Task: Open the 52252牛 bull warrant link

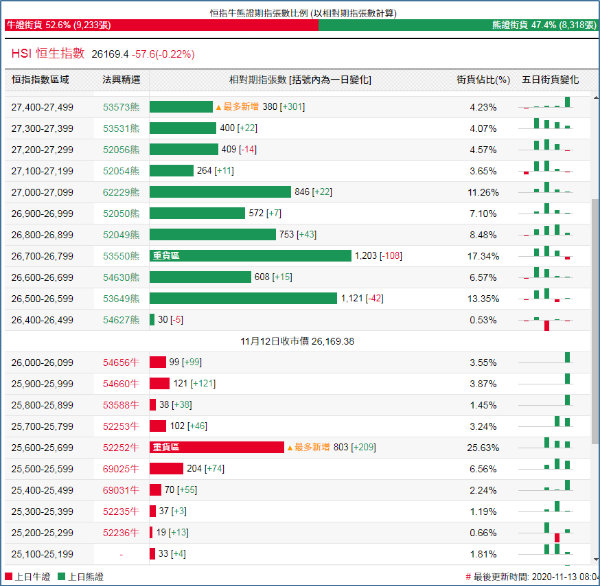Action: (120, 447)
